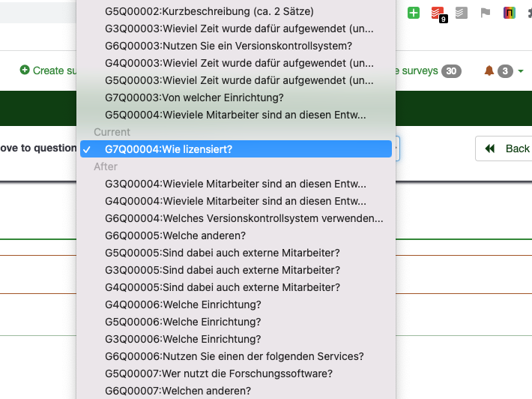
Task: Select G5Q00004:Wieviele Mitarbeiter sind an diesen Entw...
Action: (236, 115)
